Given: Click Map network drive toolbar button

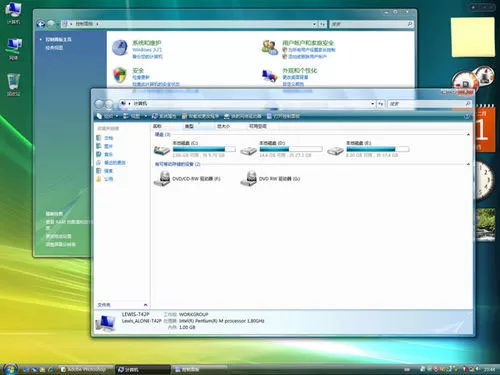Looking at the screenshot, I should pos(243,116).
